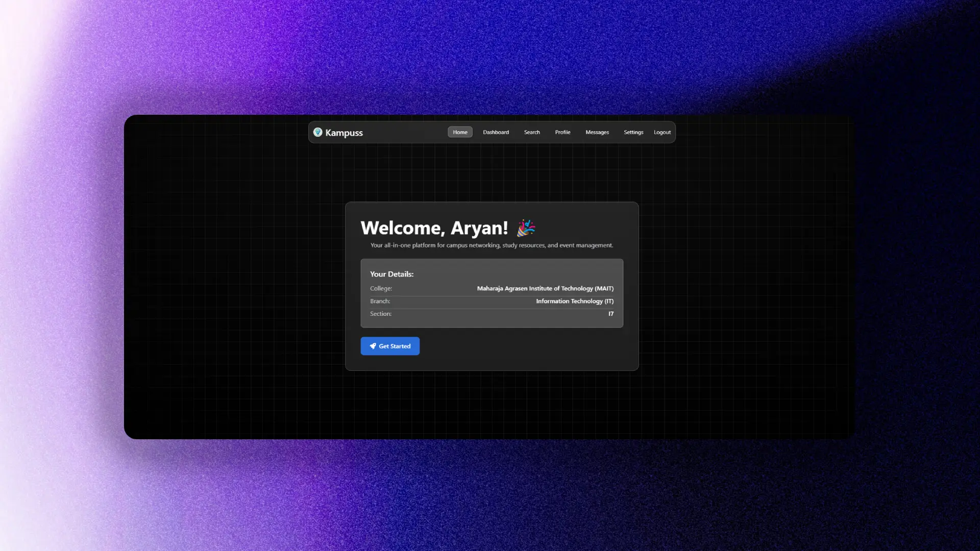Click the "College:" label
Screen dimensions: 980x551
coord(381,288)
